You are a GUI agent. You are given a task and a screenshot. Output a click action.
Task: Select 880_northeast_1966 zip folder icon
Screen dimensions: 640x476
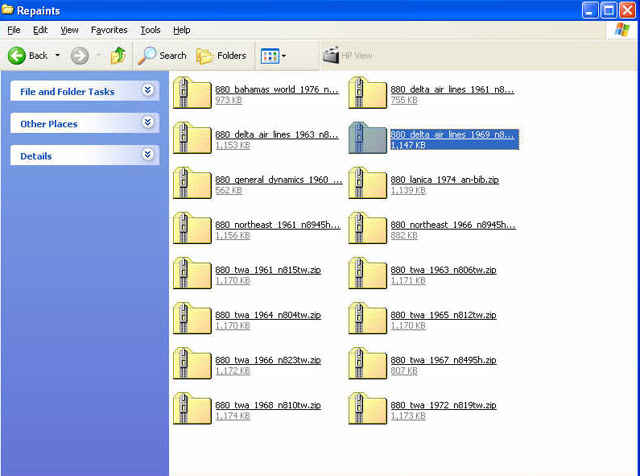point(367,228)
